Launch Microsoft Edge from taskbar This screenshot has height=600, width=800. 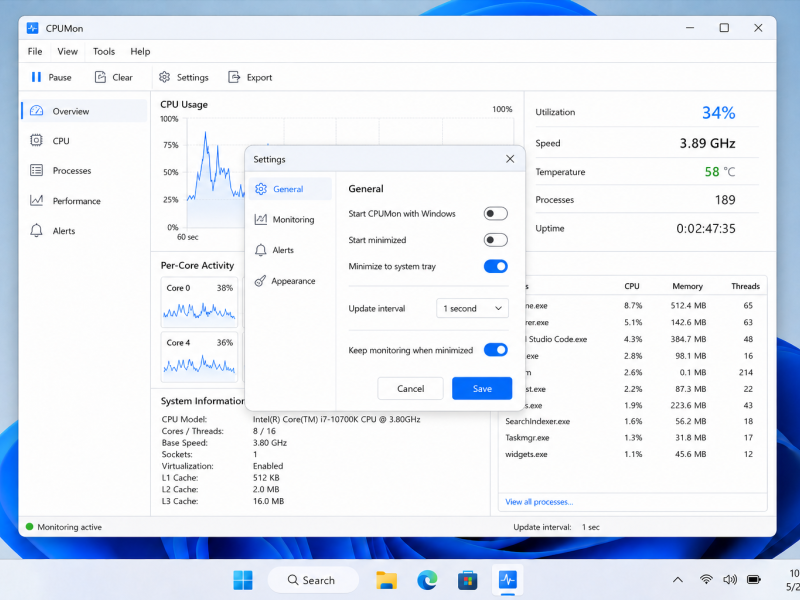427,580
